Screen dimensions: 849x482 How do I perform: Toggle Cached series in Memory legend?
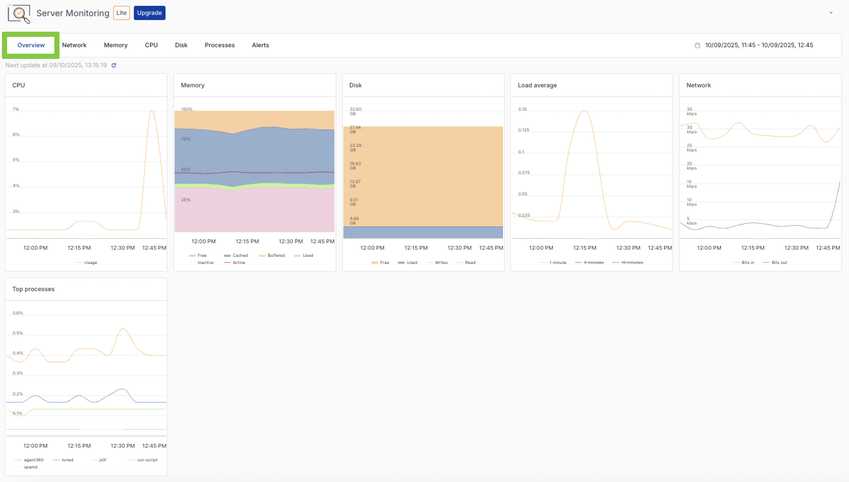(239, 255)
